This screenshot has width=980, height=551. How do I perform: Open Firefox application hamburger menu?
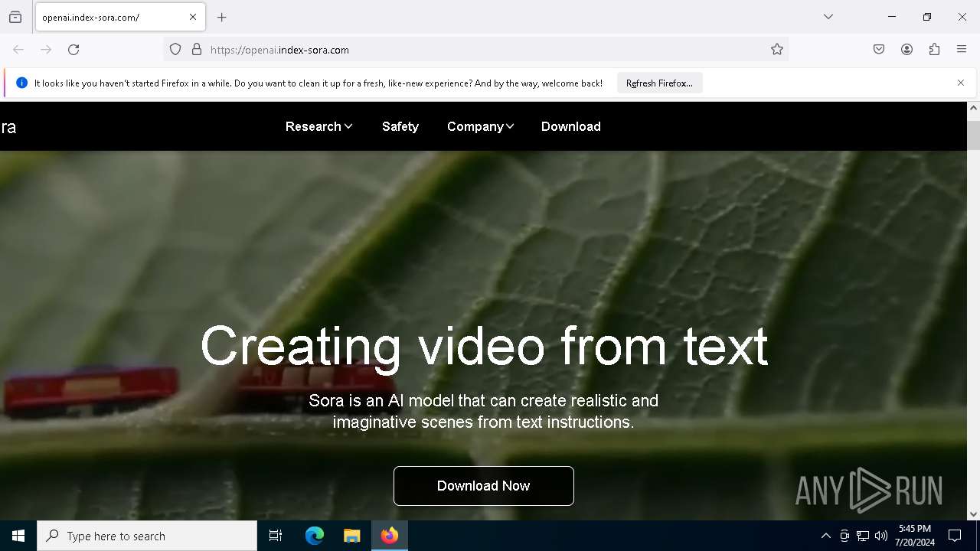[x=962, y=50]
